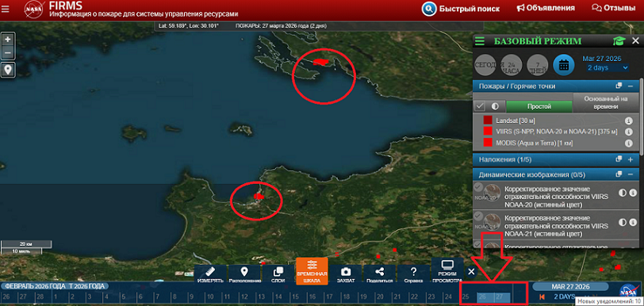Open the main hamburger menu at top left
Image resolution: width=644 pixels, height=306 pixels.
click(5, 9)
